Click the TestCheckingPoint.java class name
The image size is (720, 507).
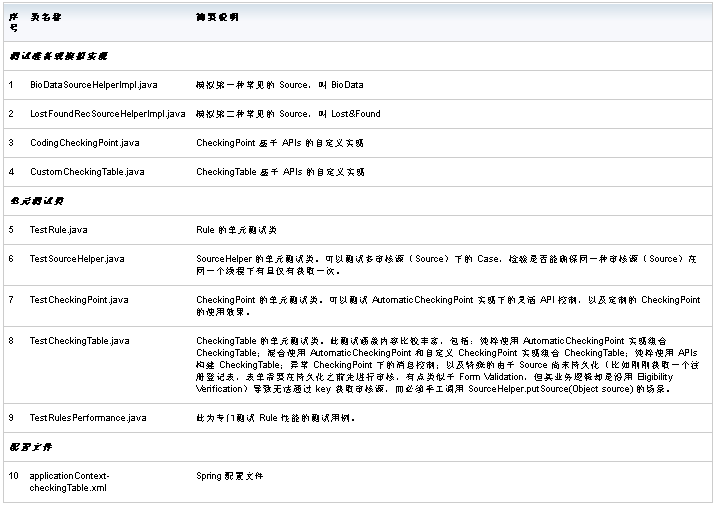point(79,300)
